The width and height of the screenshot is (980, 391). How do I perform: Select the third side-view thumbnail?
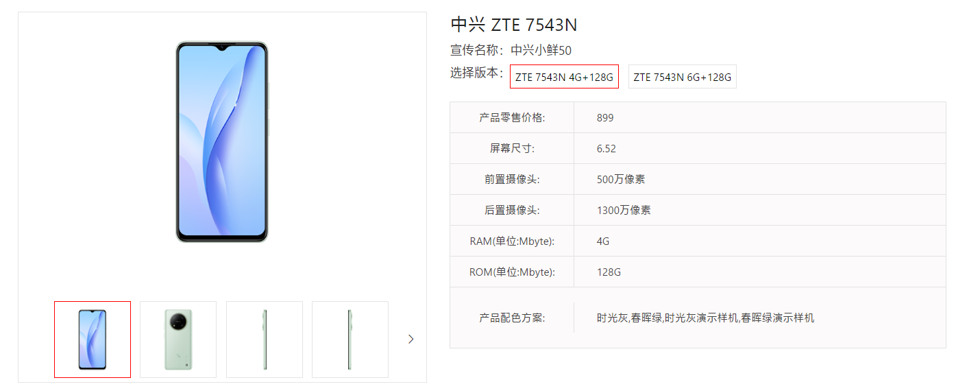[x=265, y=340]
